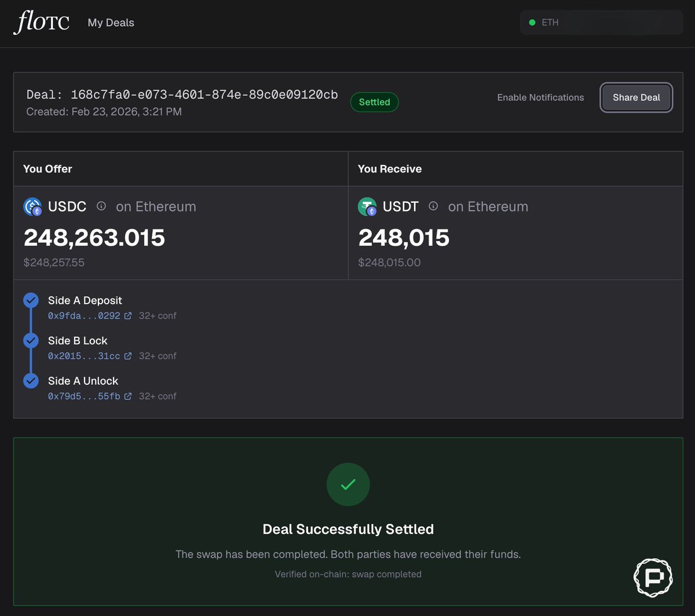Image resolution: width=695 pixels, height=616 pixels.
Task: Click the Side A Unlock checkmark step
Action: tap(31, 381)
